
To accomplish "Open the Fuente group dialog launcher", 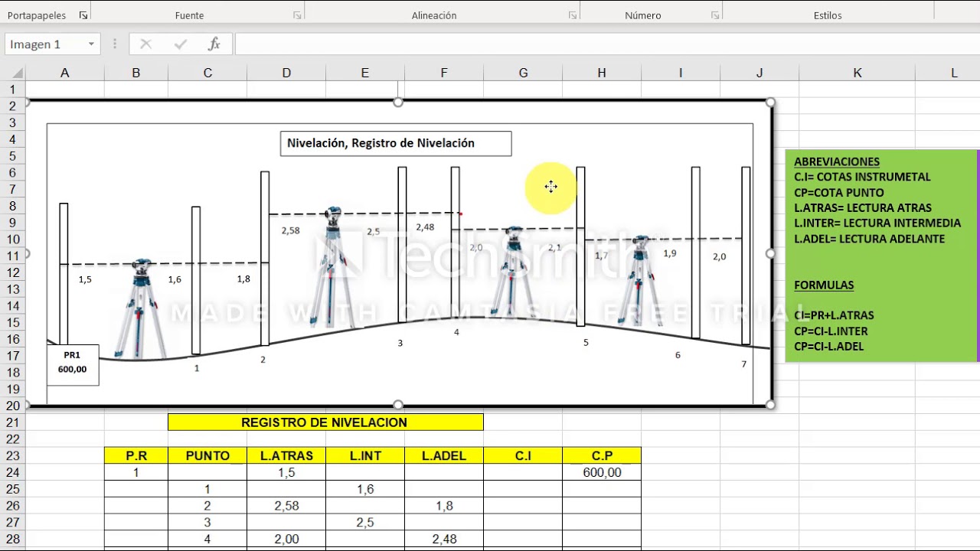I will (297, 15).
